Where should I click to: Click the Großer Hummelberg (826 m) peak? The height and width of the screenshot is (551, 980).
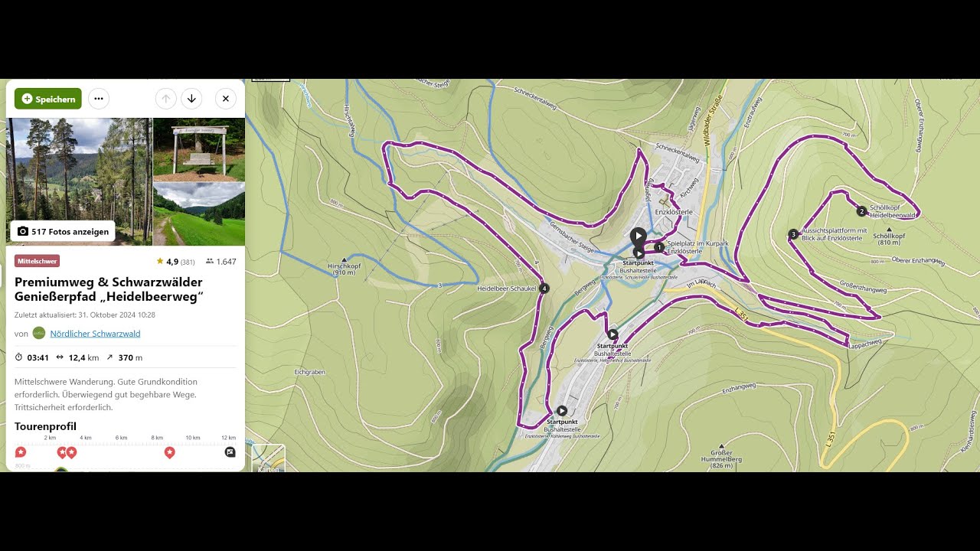[x=721, y=458]
